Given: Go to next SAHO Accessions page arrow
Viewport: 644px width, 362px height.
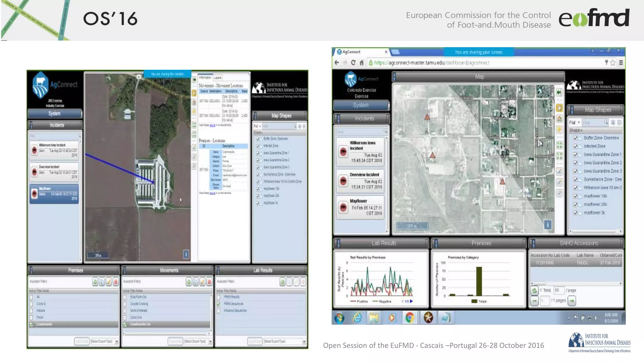Looking at the screenshot, I should pyautogui.click(x=572, y=301).
